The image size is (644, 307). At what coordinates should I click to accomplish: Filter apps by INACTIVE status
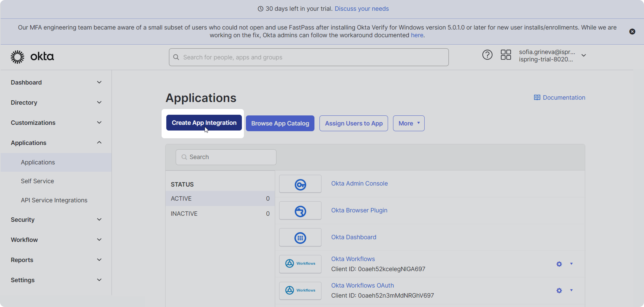(x=220, y=214)
